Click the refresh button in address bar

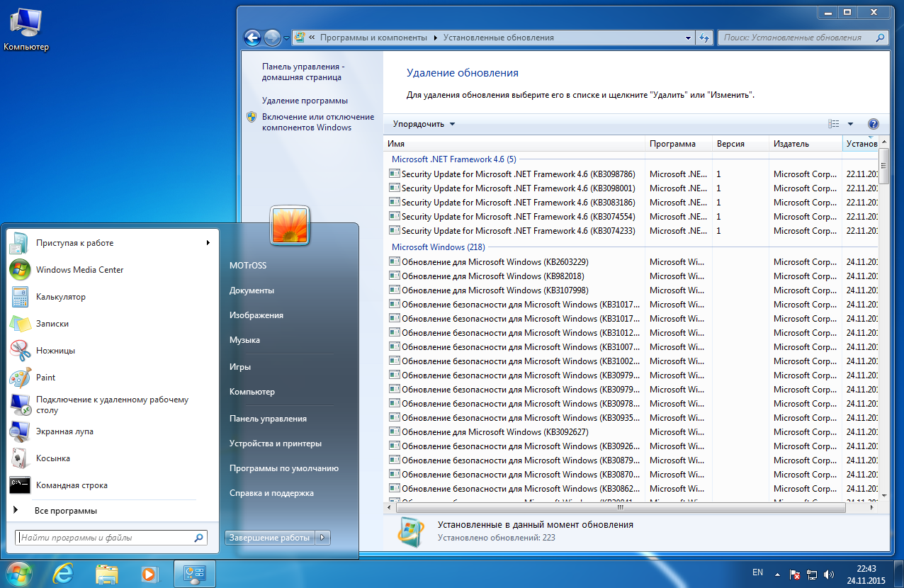click(704, 38)
